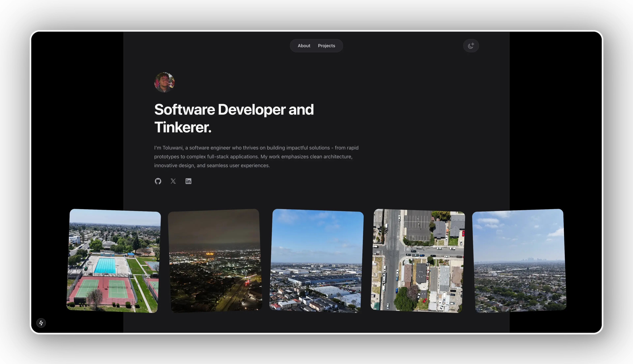This screenshot has height=364, width=633.
Task: Open the GitHub profile icon
Action: [x=158, y=181]
